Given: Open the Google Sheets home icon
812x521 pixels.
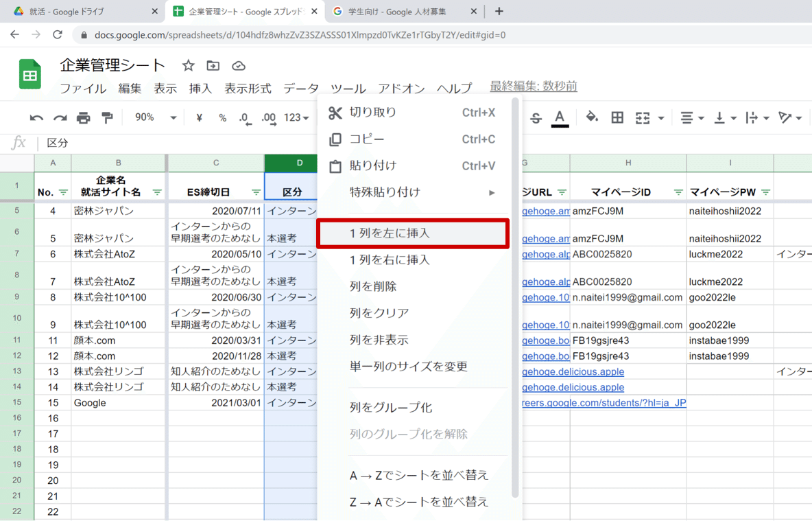Looking at the screenshot, I should tap(30, 75).
